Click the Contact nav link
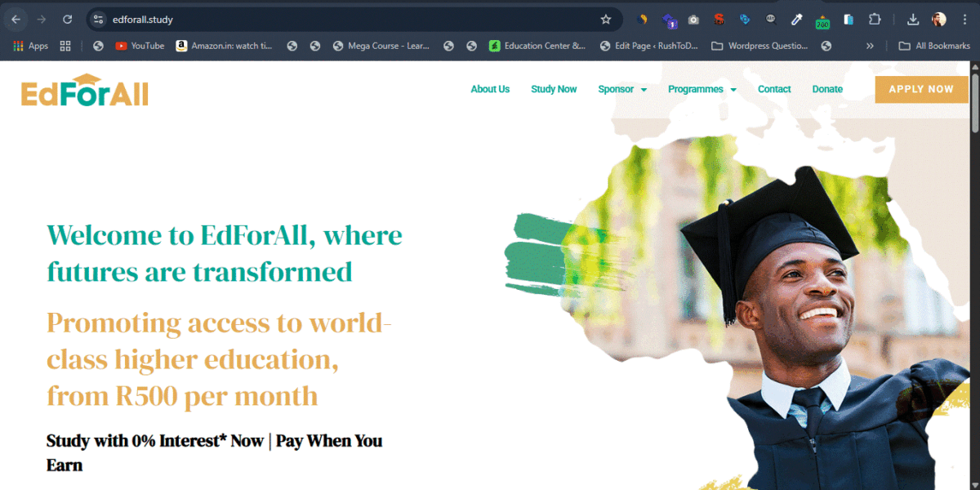980x490 pixels. pyautogui.click(x=774, y=89)
